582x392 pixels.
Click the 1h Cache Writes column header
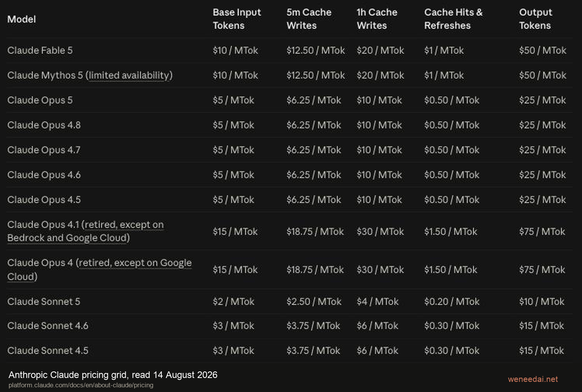(377, 19)
